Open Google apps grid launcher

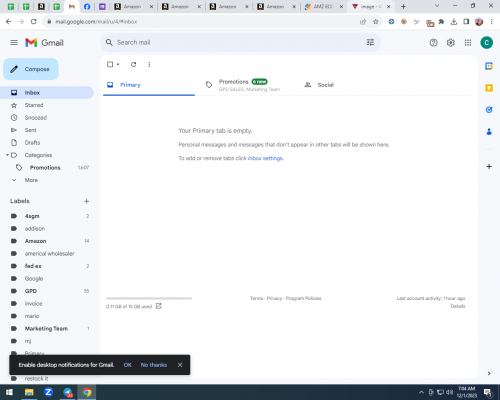[x=468, y=43]
